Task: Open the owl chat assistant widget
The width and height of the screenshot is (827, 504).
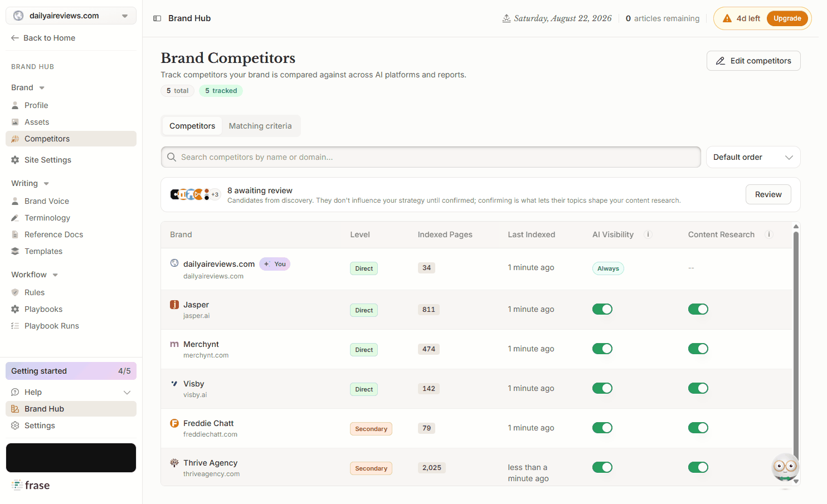Action: (785, 467)
